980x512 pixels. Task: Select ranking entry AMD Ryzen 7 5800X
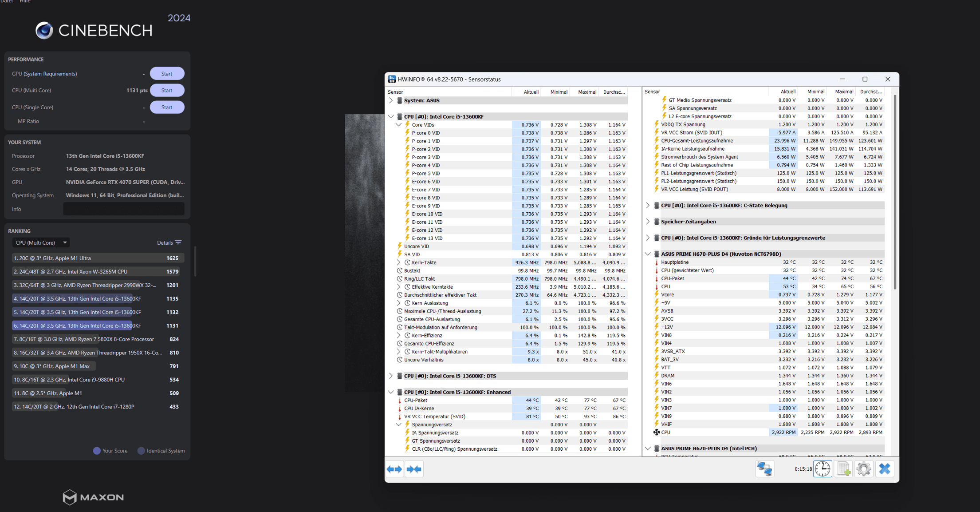[x=98, y=339]
